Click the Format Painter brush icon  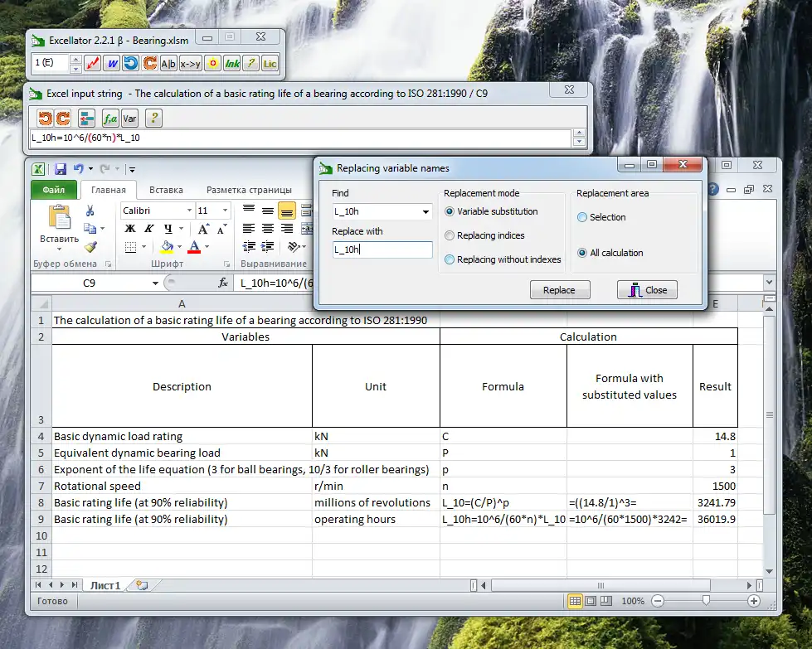(x=90, y=247)
